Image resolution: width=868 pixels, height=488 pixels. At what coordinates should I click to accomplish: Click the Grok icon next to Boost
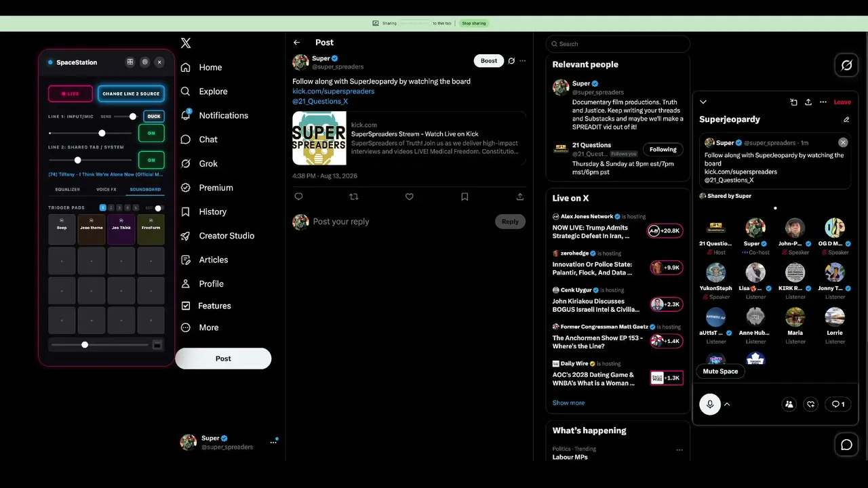[511, 61]
